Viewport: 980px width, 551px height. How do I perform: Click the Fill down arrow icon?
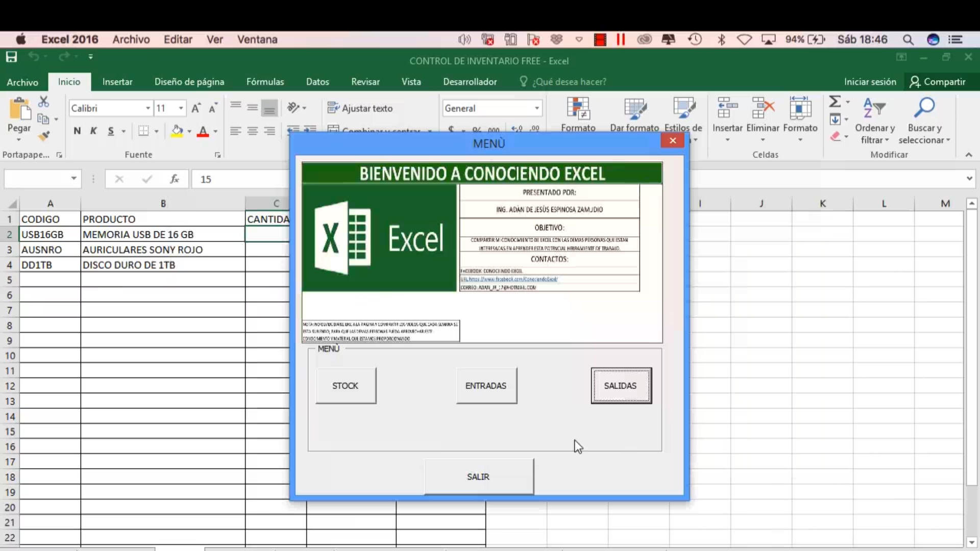click(x=835, y=119)
